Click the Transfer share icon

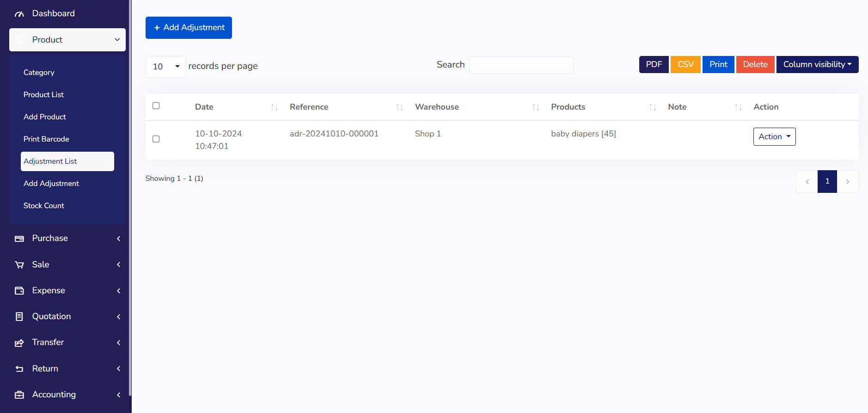pos(19,343)
